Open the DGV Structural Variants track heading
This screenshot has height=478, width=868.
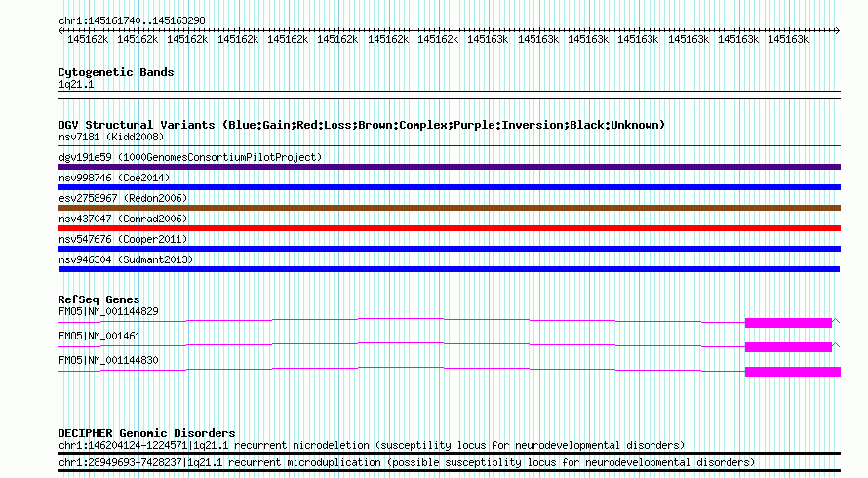tap(362, 125)
